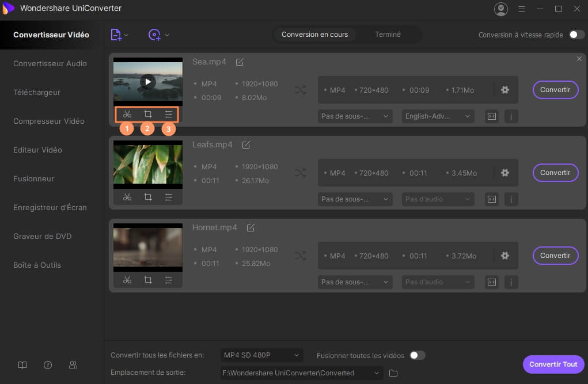588x384 pixels.
Task: Switch to the Terminé tab
Action: tap(388, 35)
